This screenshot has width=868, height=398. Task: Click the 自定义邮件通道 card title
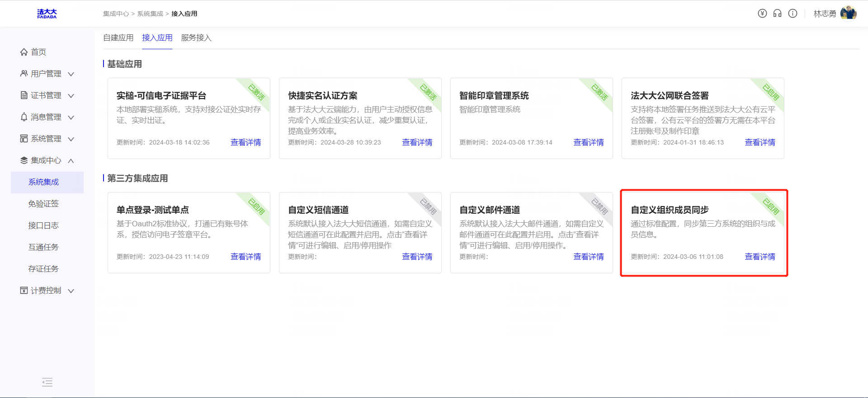tap(490, 210)
